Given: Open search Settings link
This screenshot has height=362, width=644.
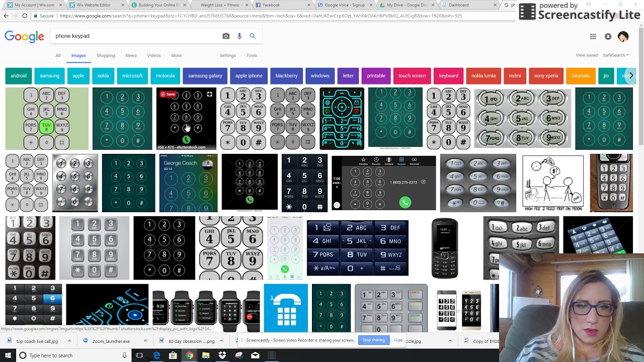Looking at the screenshot, I should pyautogui.click(x=228, y=55).
